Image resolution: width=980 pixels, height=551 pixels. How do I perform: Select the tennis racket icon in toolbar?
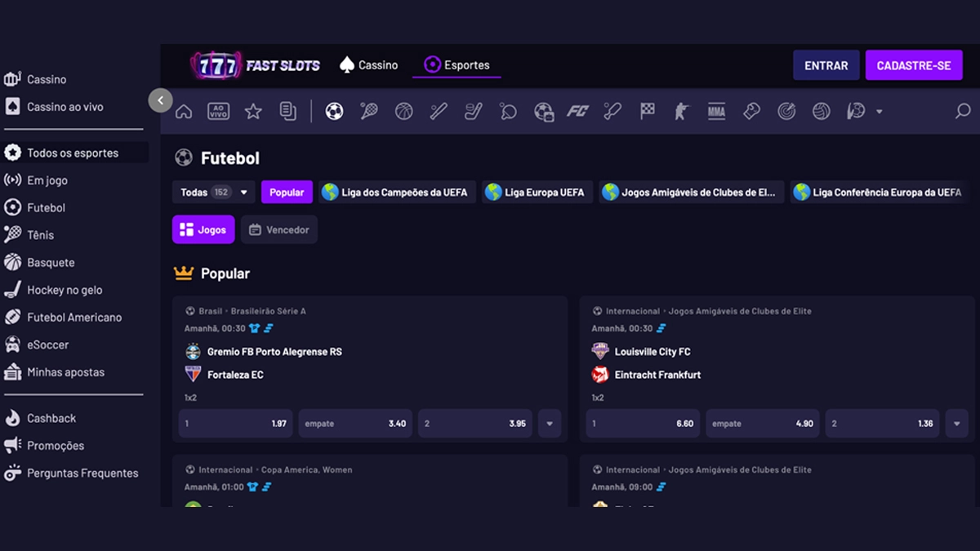369,112
